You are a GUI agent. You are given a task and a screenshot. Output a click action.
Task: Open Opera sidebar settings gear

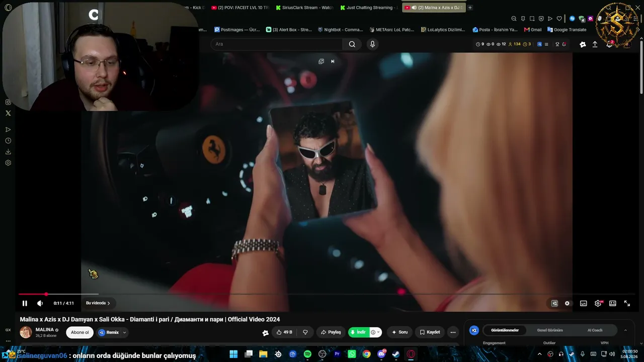(8, 163)
